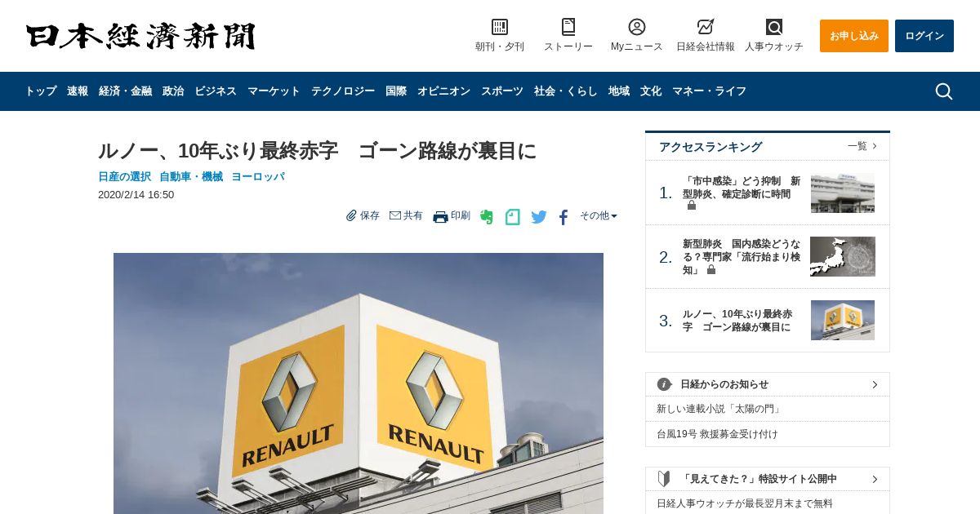Expand 「見えてきた？」特設サイト公開中 chevron
The width and height of the screenshot is (980, 514).
pyautogui.click(x=875, y=479)
